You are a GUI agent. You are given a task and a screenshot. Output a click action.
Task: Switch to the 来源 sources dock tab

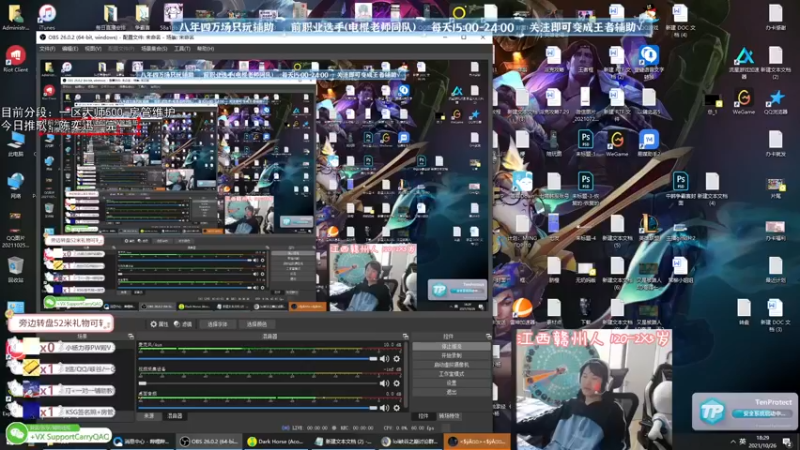click(149, 416)
